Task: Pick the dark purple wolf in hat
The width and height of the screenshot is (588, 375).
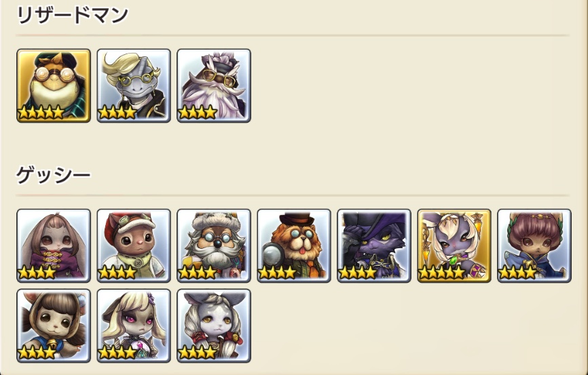Action: point(374,245)
